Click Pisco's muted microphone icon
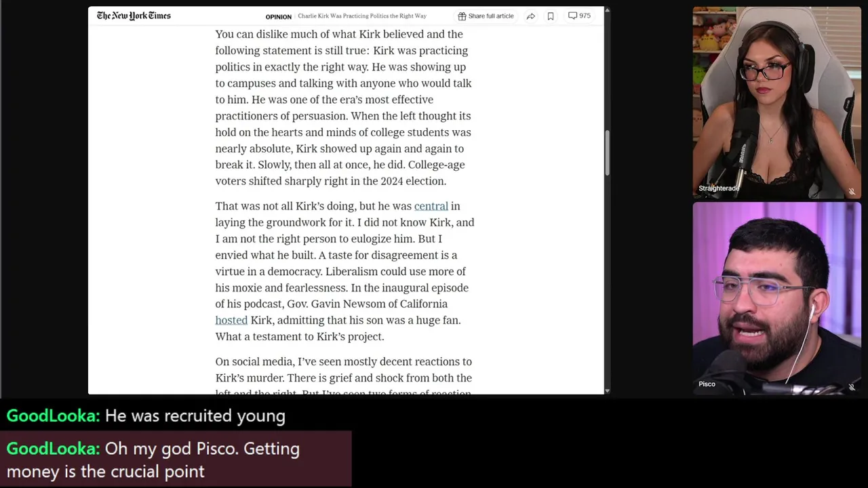The image size is (868, 488). pyautogui.click(x=852, y=387)
